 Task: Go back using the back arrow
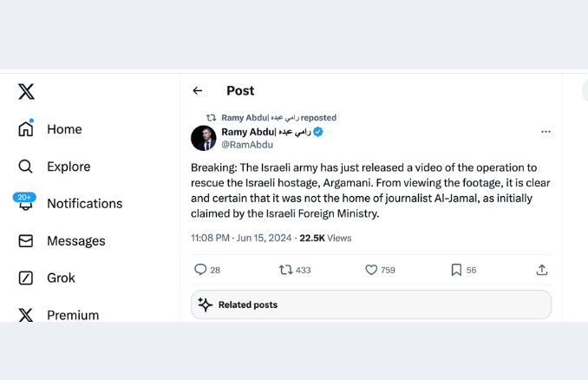198,90
